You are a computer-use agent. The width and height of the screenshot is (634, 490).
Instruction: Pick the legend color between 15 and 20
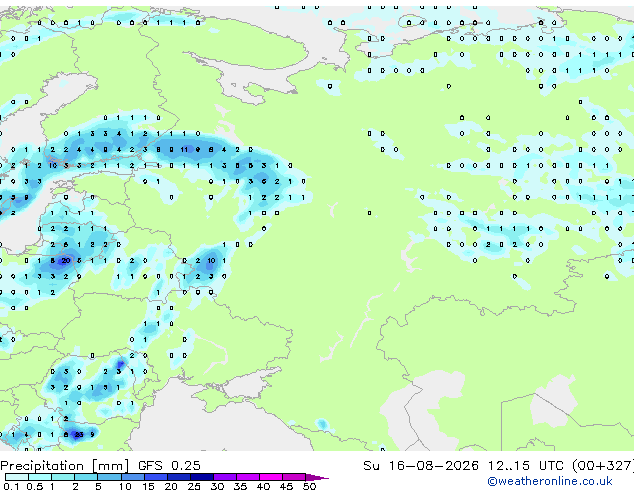pos(156,477)
